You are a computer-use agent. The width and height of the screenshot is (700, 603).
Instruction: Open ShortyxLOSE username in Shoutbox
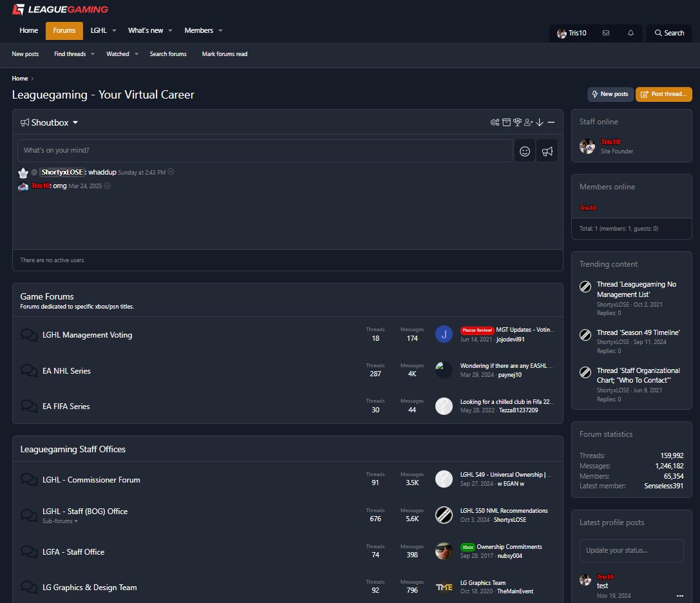(62, 173)
